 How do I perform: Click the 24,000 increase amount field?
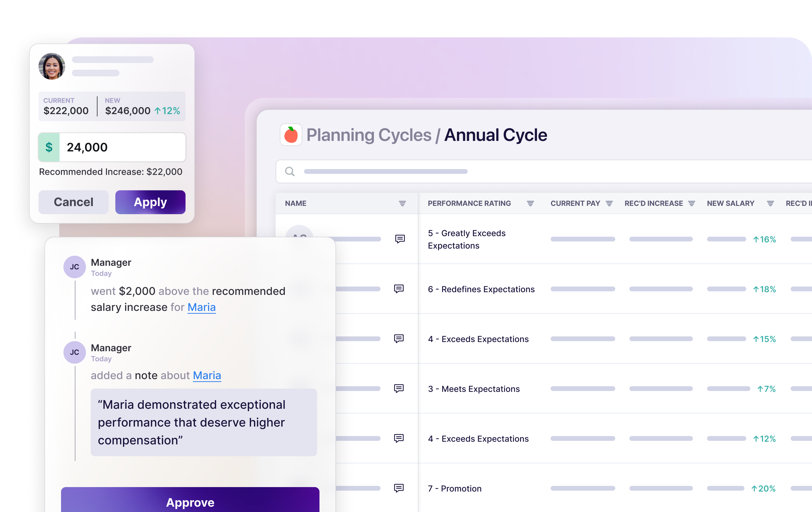[122, 147]
